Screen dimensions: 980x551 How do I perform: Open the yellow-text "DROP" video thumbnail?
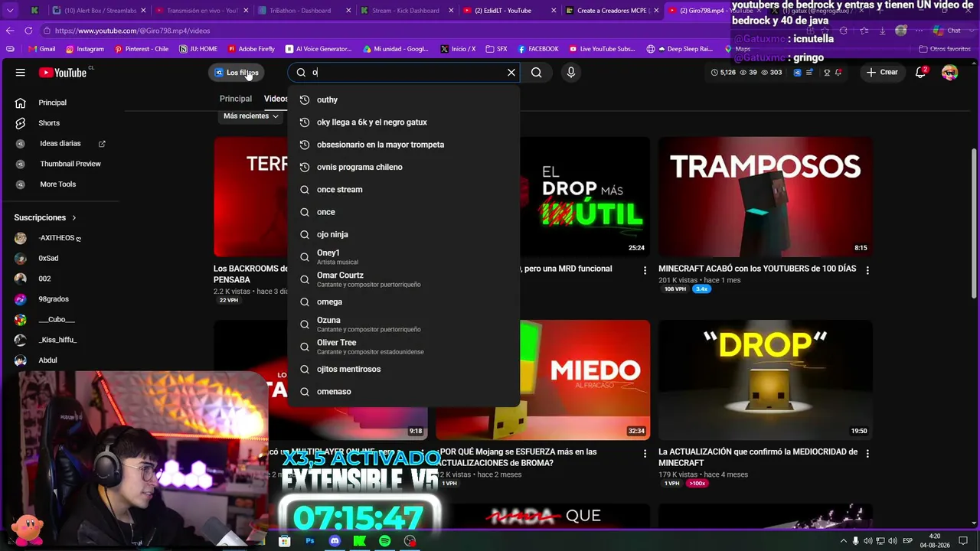[x=765, y=380]
